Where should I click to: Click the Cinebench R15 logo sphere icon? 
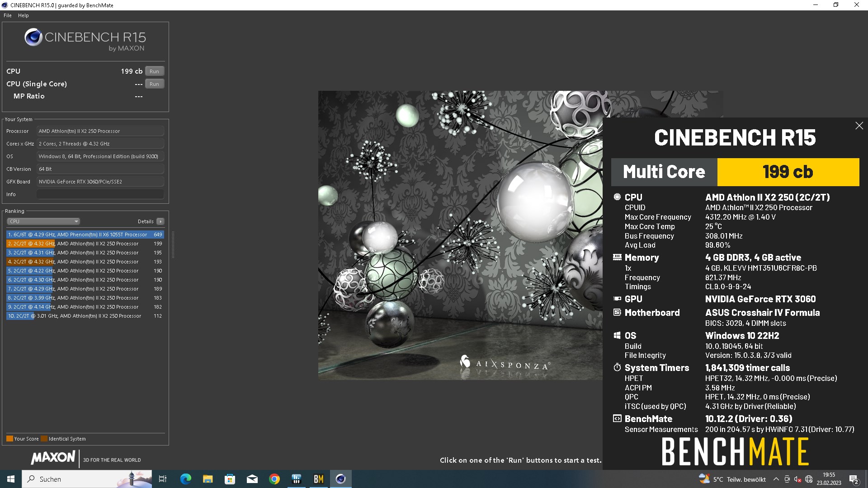[x=33, y=37]
